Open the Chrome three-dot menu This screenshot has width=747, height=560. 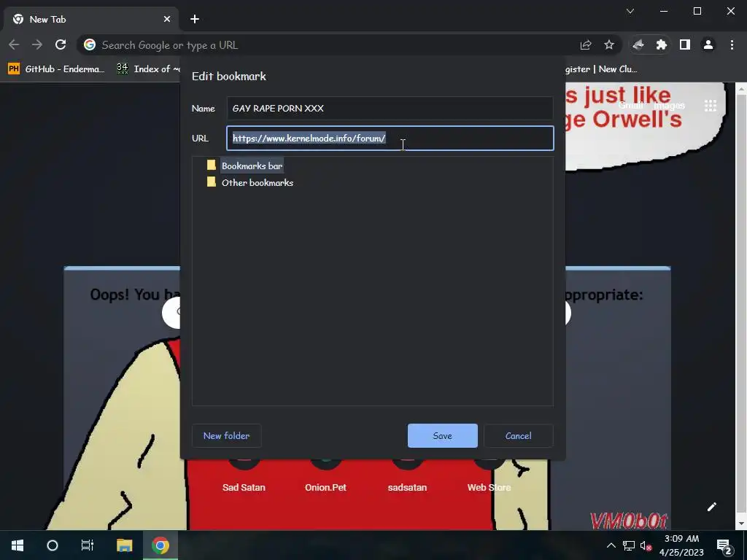point(732,44)
